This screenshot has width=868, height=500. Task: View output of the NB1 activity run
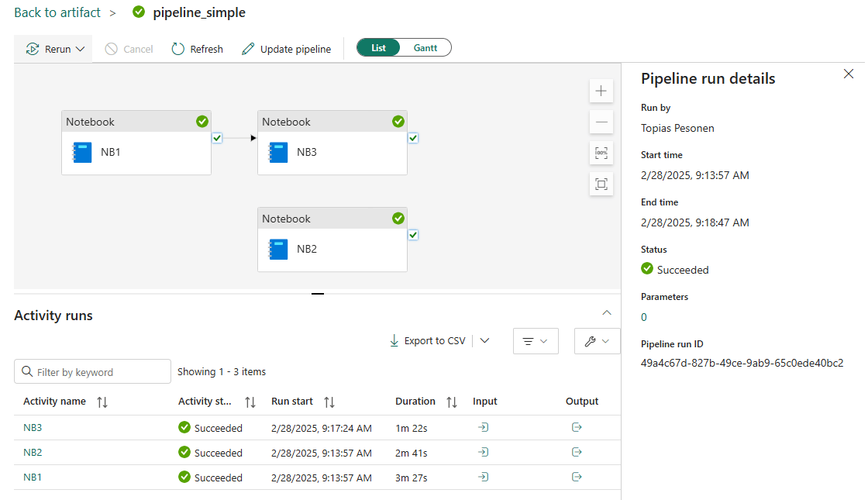coord(577,478)
